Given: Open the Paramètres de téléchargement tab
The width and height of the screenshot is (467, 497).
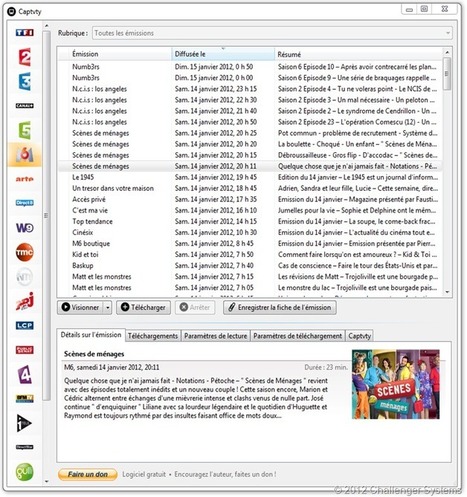Looking at the screenshot, I should click(298, 336).
